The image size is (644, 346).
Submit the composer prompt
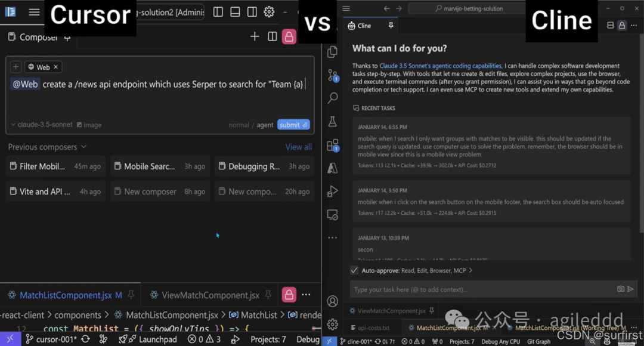tap(293, 125)
